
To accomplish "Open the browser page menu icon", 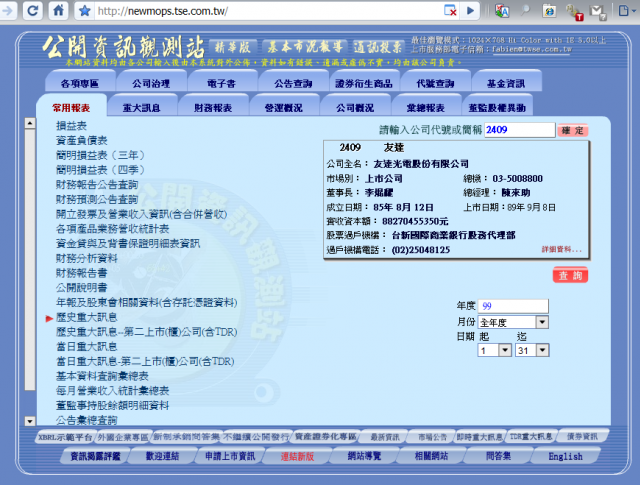I will click(x=626, y=11).
